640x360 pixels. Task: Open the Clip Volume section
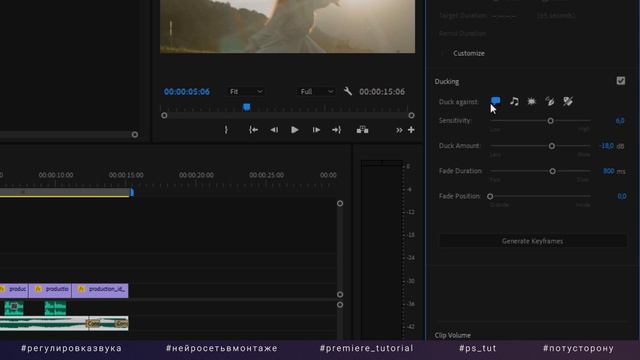453,335
